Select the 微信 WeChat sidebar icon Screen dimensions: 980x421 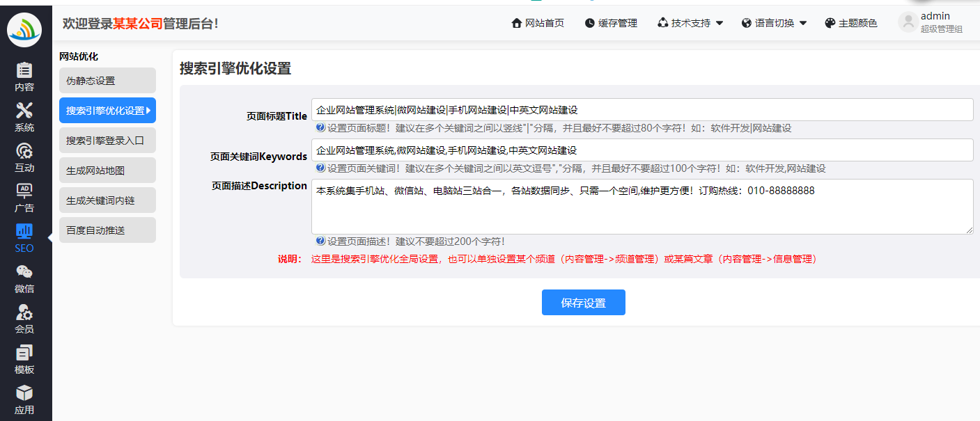[24, 273]
